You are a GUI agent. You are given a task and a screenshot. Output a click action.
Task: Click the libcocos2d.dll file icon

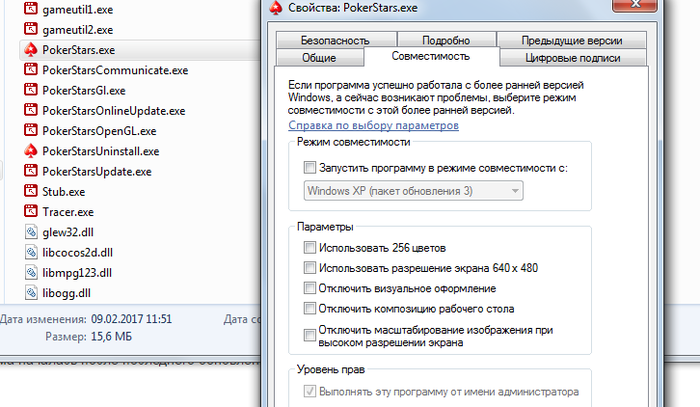point(31,252)
